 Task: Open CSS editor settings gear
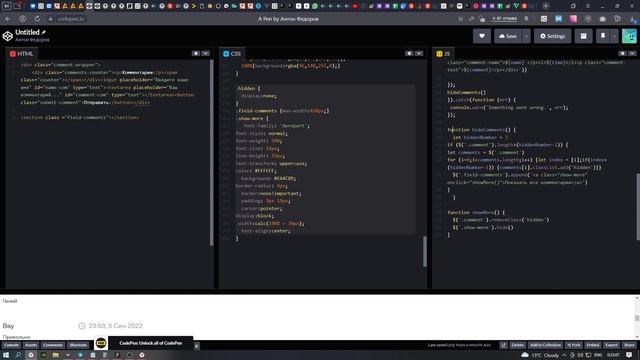point(409,53)
